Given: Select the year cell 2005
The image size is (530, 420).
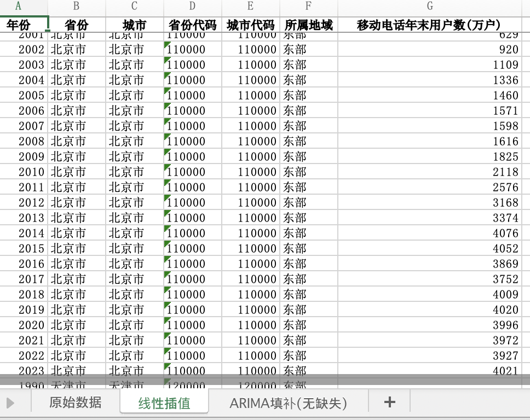Looking at the screenshot, I should (x=24, y=95).
